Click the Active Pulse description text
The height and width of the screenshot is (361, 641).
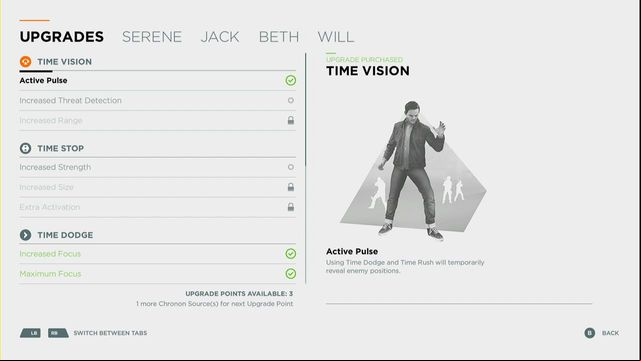[405, 267]
